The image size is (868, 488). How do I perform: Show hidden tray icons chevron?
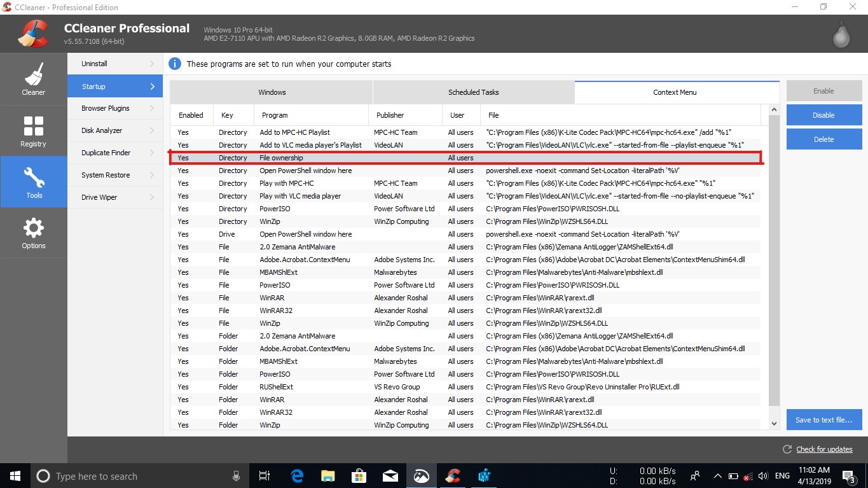point(718,476)
